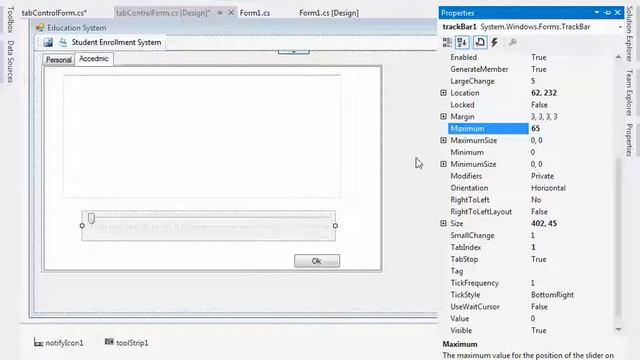Open the Toolbox side panel
Screen dimensions: 640x360
(10, 20)
